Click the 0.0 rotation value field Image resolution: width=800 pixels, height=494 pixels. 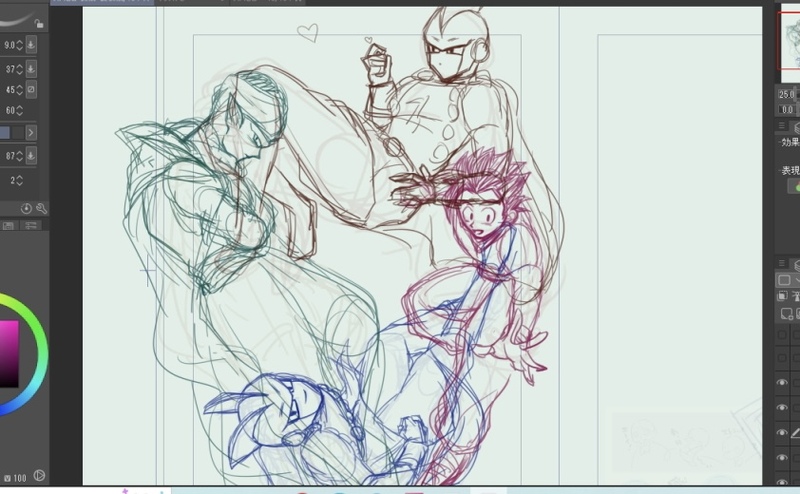[x=787, y=109]
